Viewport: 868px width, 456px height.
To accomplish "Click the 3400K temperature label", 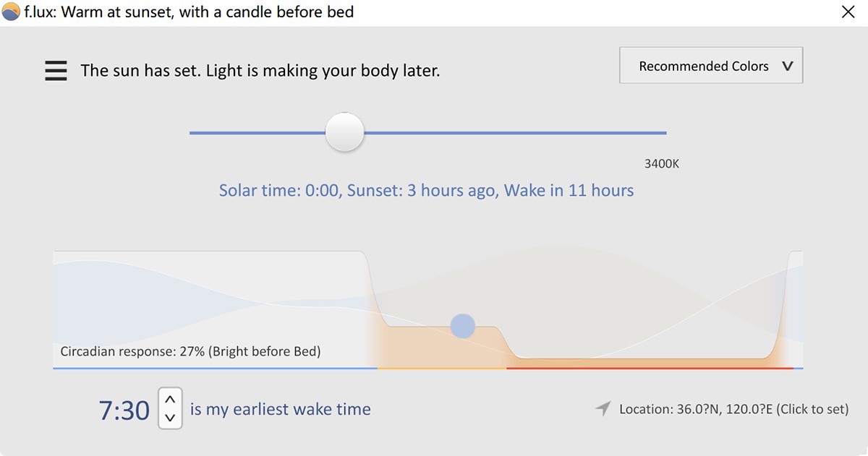I will pyautogui.click(x=661, y=164).
